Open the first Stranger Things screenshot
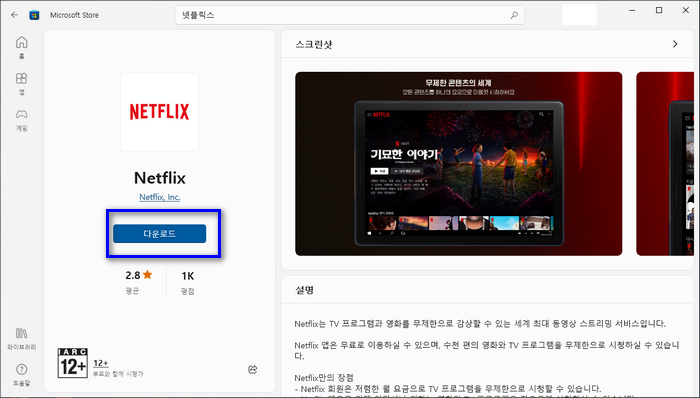The width and height of the screenshot is (700, 398). click(x=458, y=164)
